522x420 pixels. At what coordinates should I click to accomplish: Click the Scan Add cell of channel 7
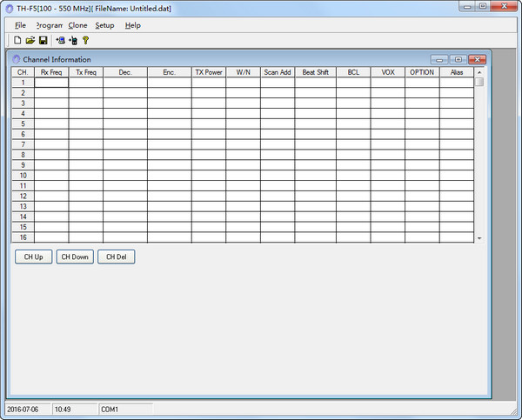tap(278, 144)
